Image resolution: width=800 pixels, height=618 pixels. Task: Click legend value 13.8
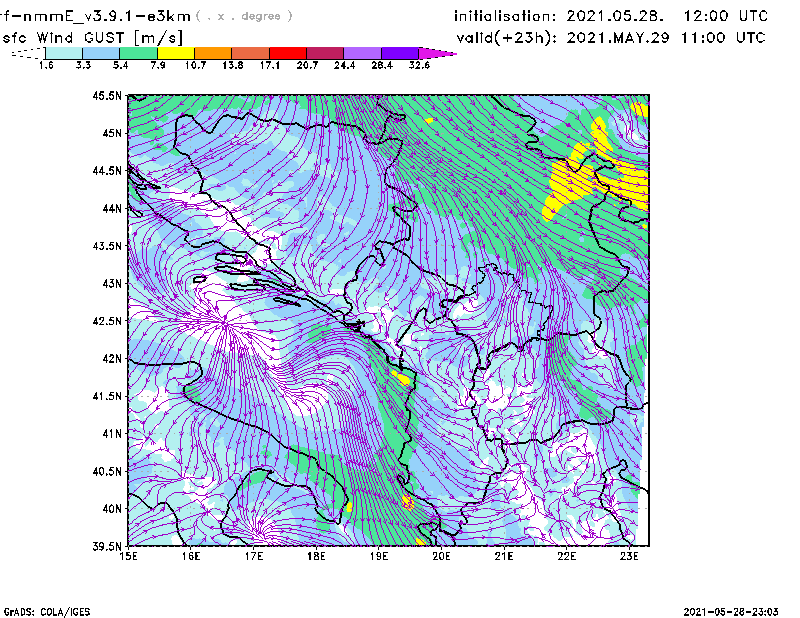click(233, 65)
